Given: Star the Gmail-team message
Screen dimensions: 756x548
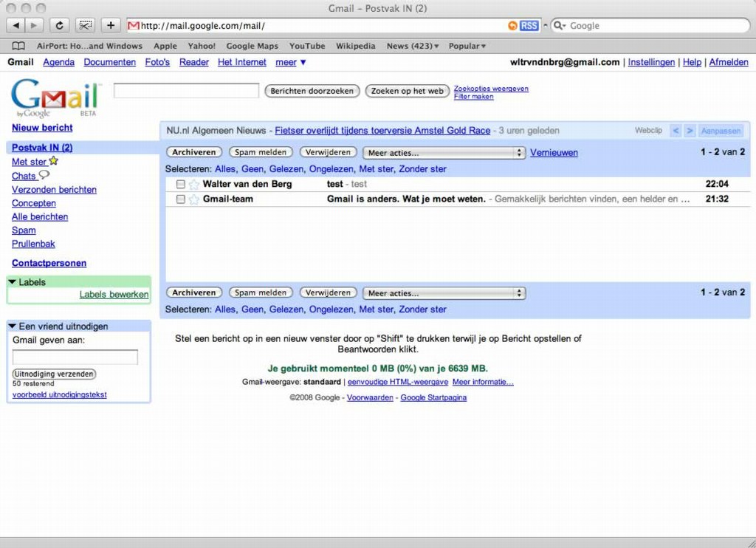Looking at the screenshot, I should [x=193, y=199].
